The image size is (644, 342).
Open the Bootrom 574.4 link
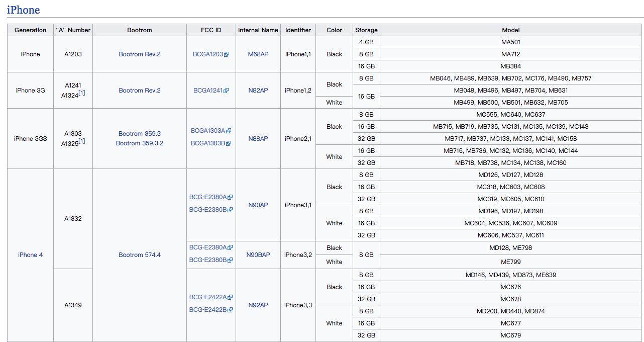click(139, 255)
